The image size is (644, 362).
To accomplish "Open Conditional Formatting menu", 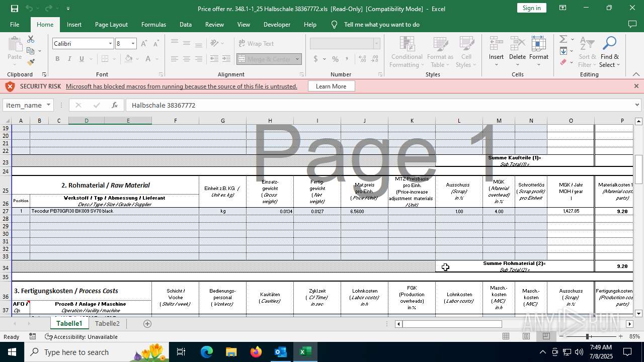I will coord(407,52).
